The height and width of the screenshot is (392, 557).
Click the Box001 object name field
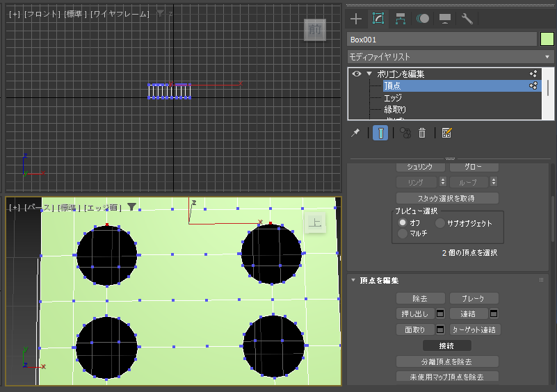[442, 40]
